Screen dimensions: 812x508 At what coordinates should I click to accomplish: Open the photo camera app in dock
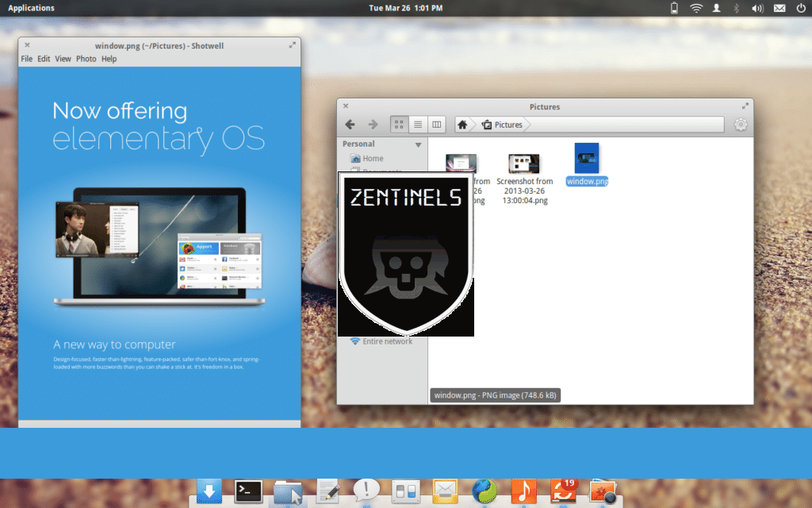pos(603,491)
